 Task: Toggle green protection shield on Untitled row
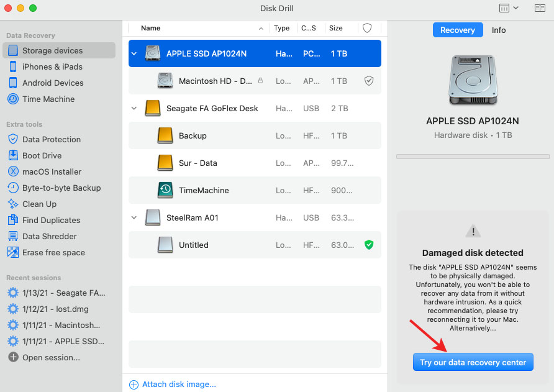[369, 245]
